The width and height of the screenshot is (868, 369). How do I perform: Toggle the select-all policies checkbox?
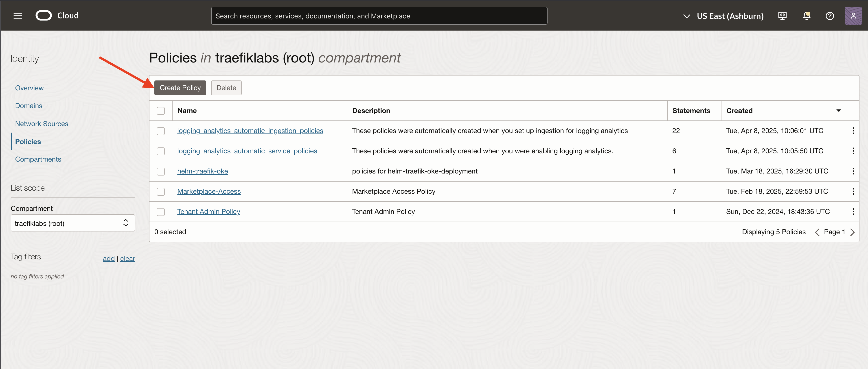161,111
